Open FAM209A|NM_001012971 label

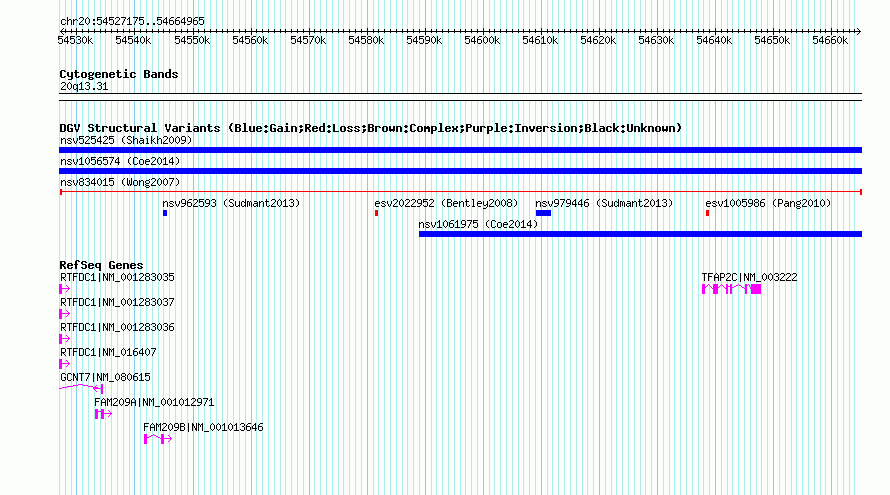pyautogui.click(x=154, y=402)
